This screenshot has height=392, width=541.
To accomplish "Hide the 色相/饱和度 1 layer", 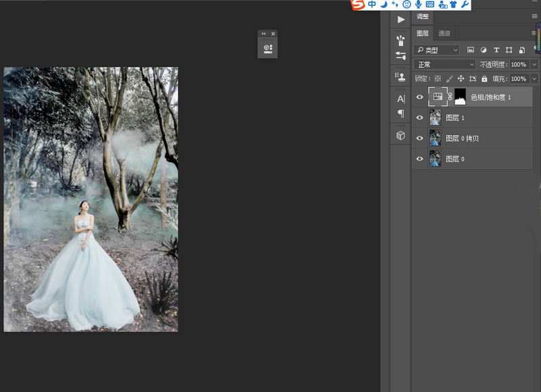I will pos(420,97).
